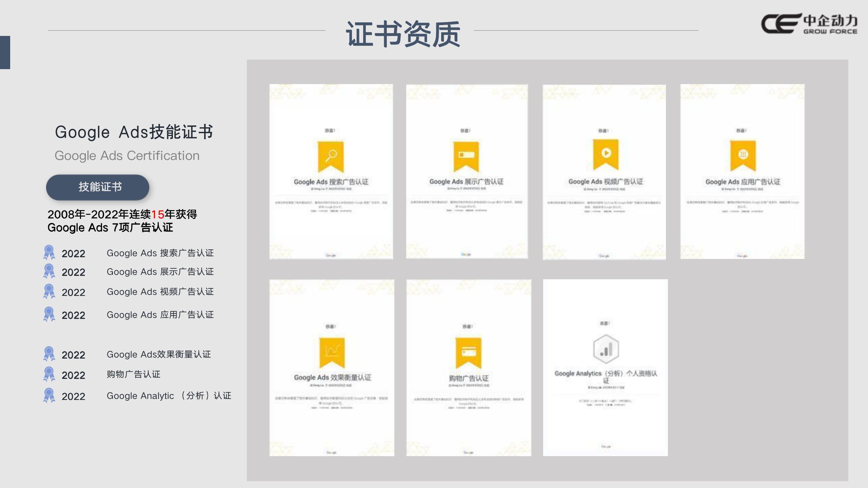The image size is (868, 488).
Task: Click the ribbon medal icon beside 效果衡量认证
Action: point(49,354)
